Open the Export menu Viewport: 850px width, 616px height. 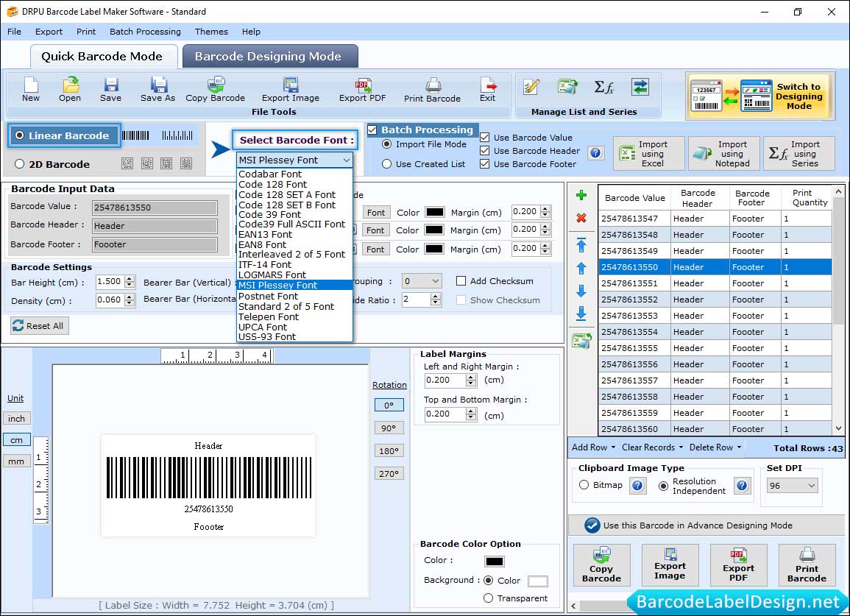point(49,32)
